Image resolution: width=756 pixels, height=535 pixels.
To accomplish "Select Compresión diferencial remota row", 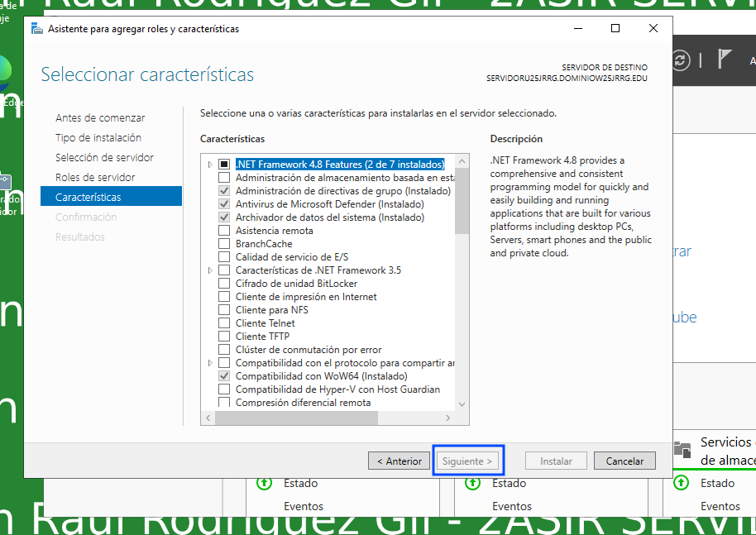I will point(304,403).
